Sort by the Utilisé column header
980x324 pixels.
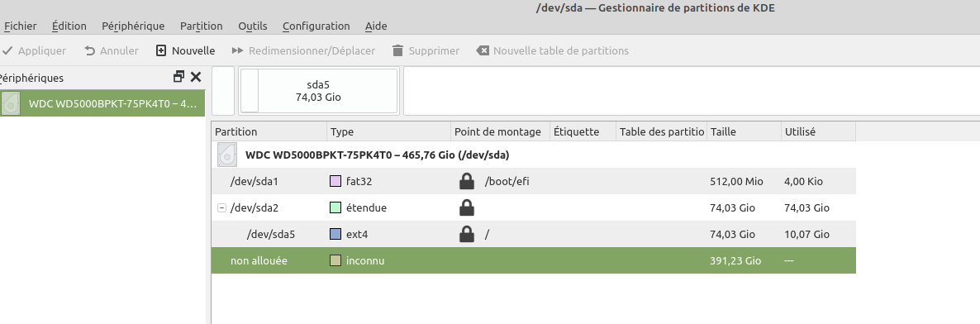tap(818, 132)
